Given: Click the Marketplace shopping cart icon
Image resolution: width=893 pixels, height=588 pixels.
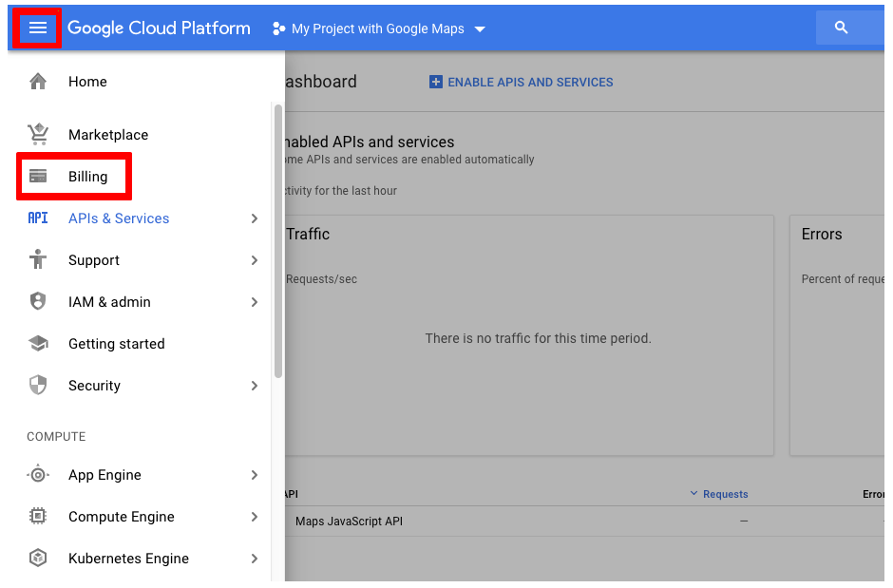Looking at the screenshot, I should pyautogui.click(x=38, y=135).
